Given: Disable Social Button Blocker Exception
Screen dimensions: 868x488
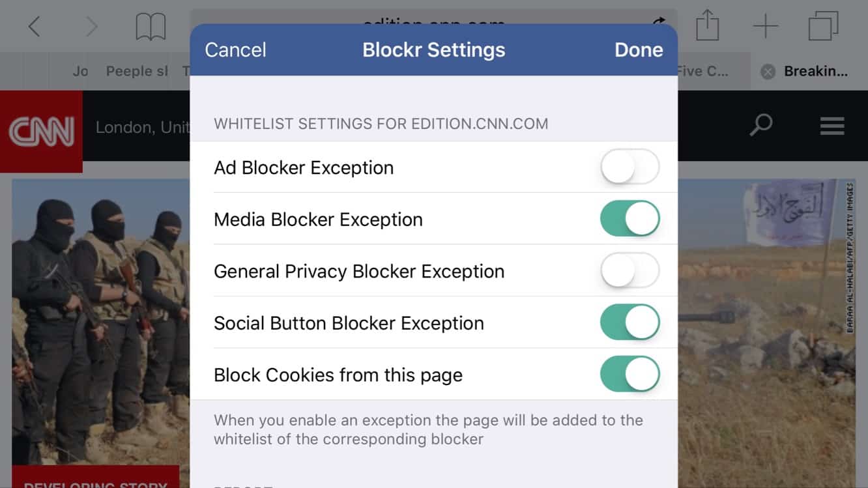Looking at the screenshot, I should 629,323.
